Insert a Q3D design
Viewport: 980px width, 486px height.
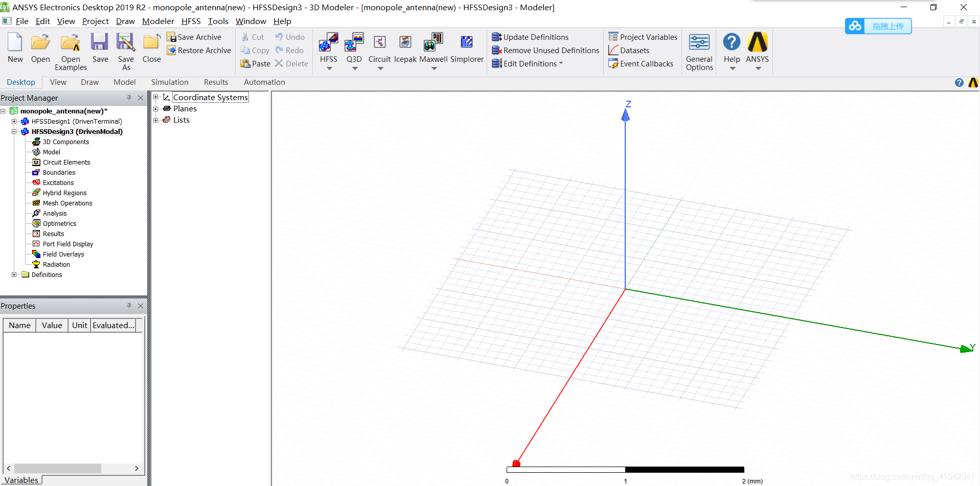coord(354,42)
